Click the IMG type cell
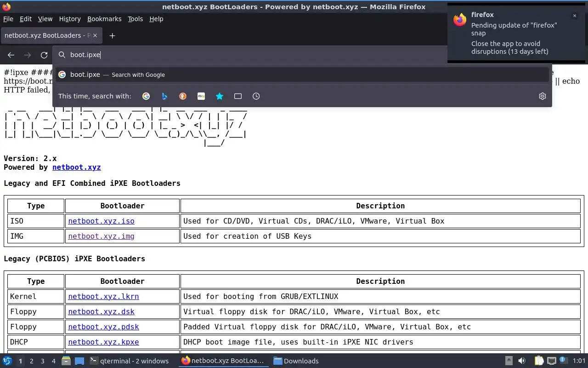 (36, 236)
